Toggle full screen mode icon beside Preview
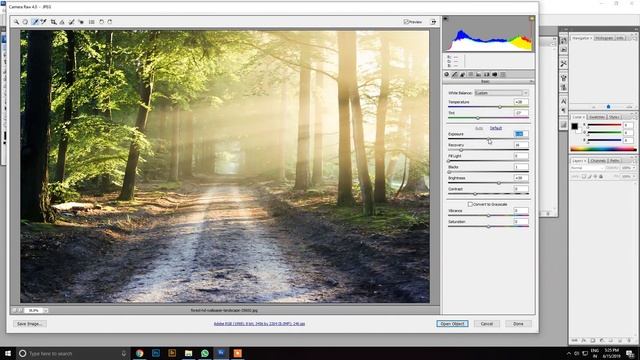Screen dimensions: 640x360 point(433,22)
